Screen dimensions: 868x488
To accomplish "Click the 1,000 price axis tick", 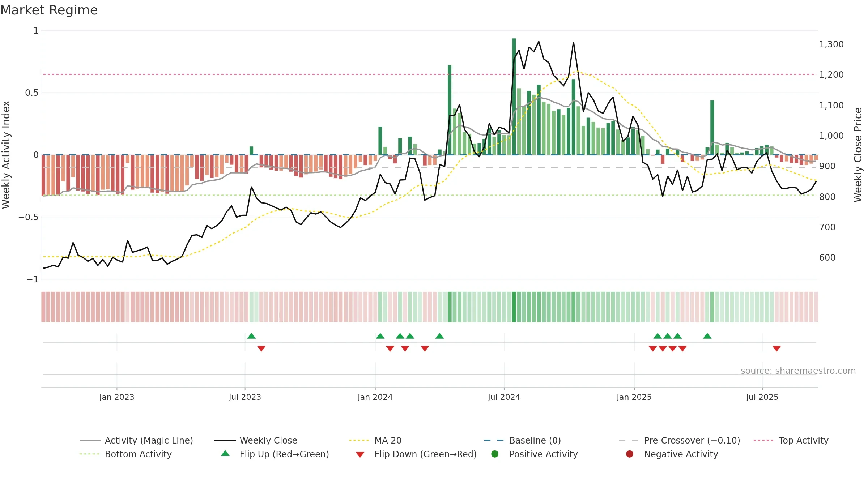I will [831, 136].
